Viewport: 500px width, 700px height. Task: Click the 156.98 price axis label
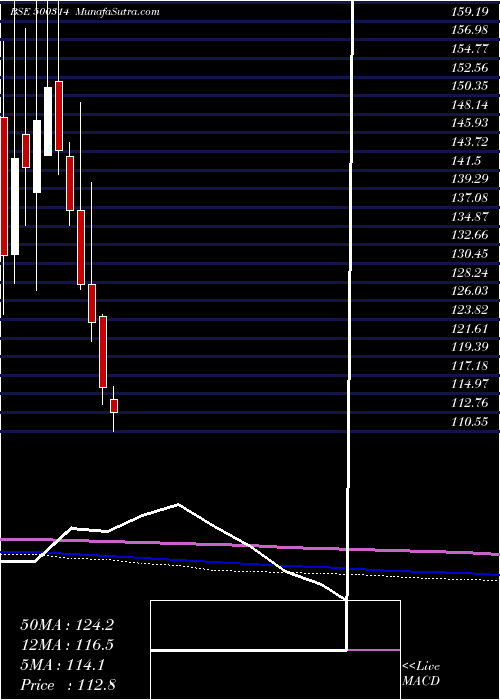coord(471,30)
